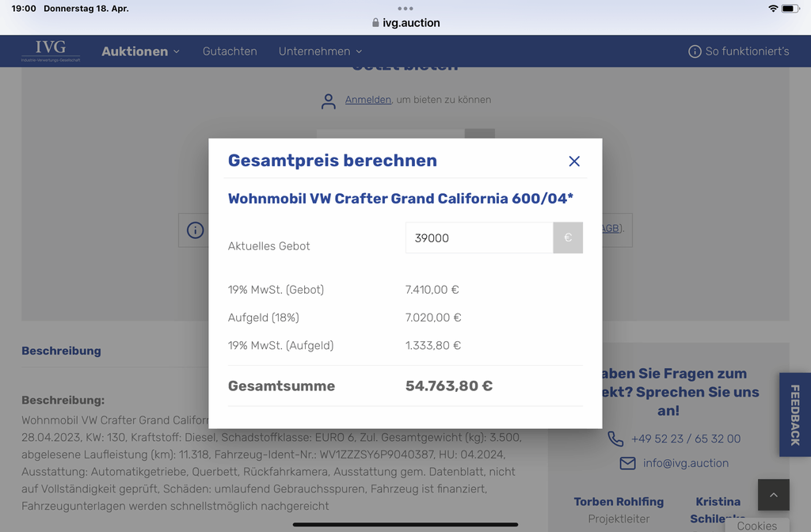Click the Torben Rohlfing contact name
This screenshot has height=532, width=811.
tap(619, 501)
